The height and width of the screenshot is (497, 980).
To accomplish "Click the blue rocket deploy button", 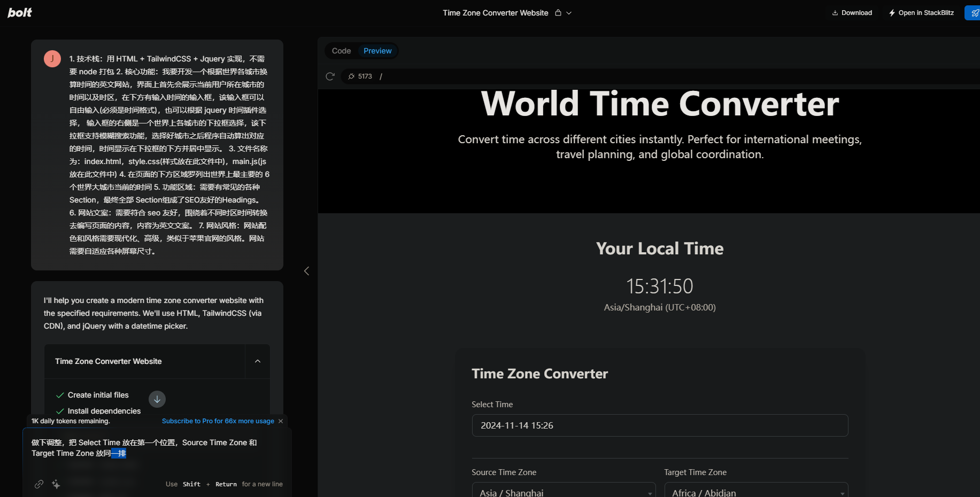I will point(974,13).
